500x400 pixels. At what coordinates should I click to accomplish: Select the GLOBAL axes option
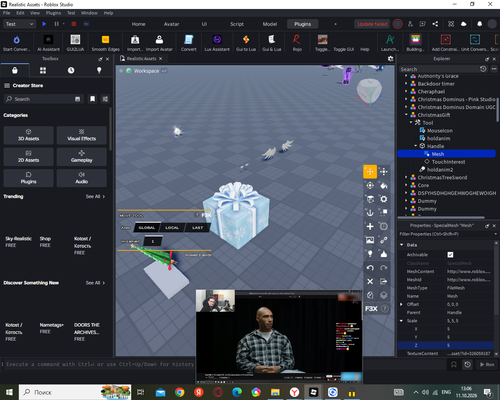point(147,228)
